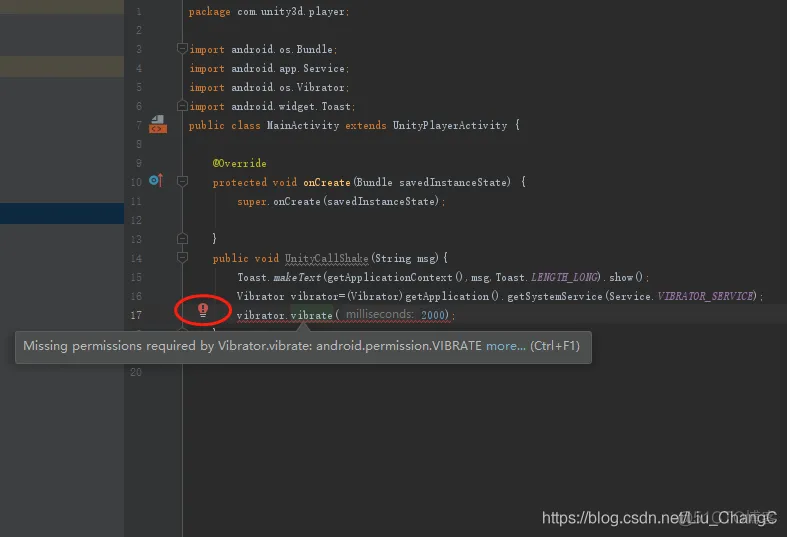Screen dimensions: 787x537
Task: Click 'VIBRATOR_SERVICE' constant on line 16
Action: pos(706,297)
